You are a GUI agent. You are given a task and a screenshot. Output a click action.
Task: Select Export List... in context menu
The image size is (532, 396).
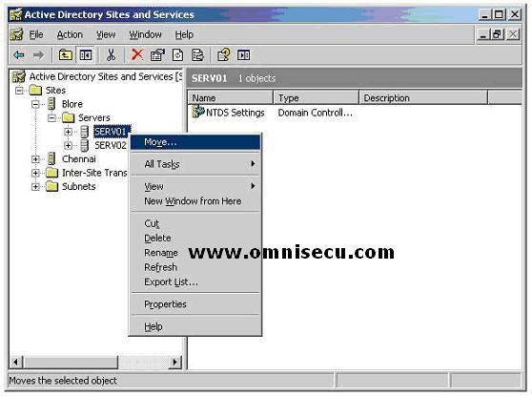(195, 281)
